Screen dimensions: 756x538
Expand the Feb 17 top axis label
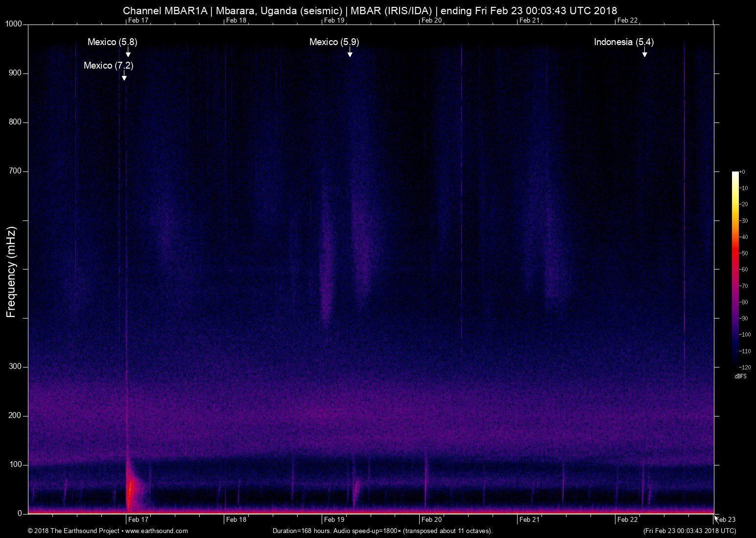pos(139,21)
